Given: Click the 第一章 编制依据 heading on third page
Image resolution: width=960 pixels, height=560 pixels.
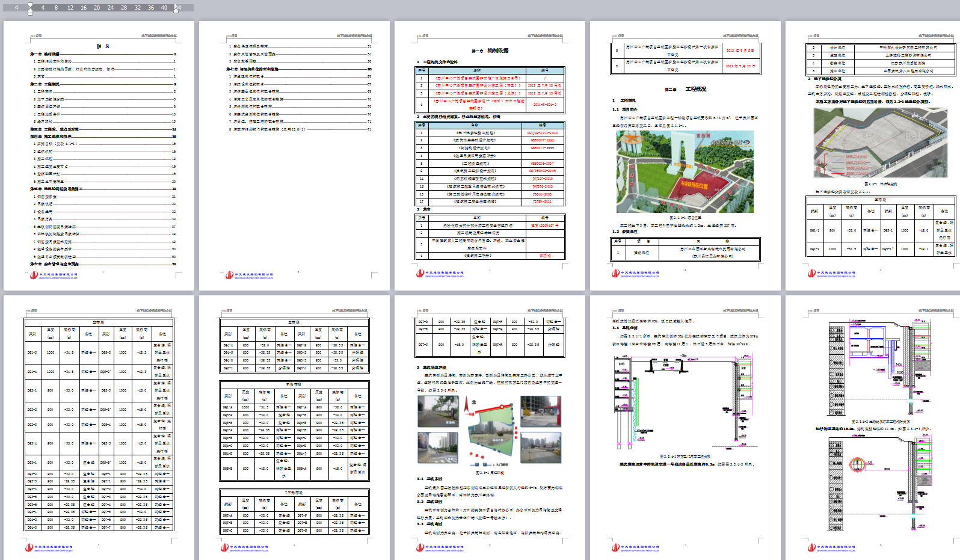Looking at the screenshot, I should coord(490,51).
